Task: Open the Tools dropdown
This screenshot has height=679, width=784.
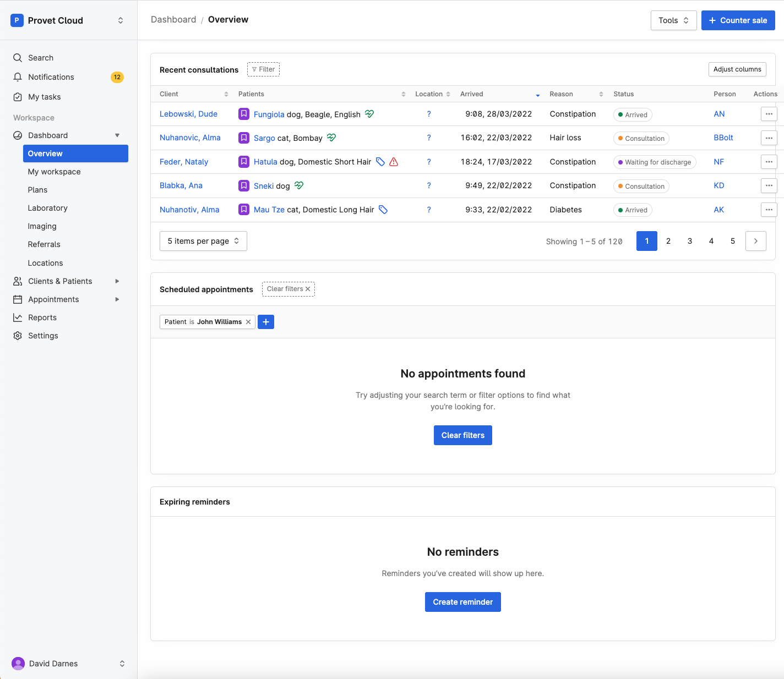Action: pyautogui.click(x=673, y=20)
